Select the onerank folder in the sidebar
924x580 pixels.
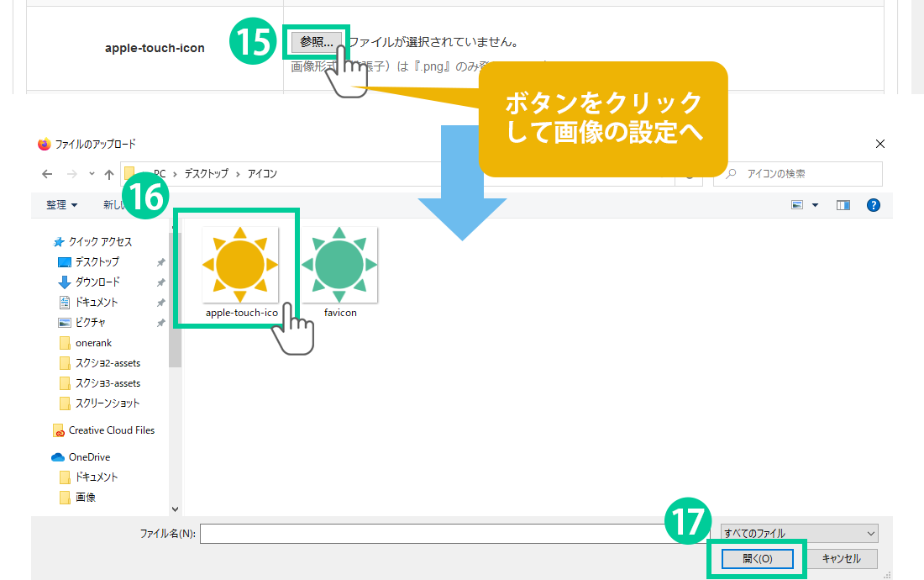92,343
